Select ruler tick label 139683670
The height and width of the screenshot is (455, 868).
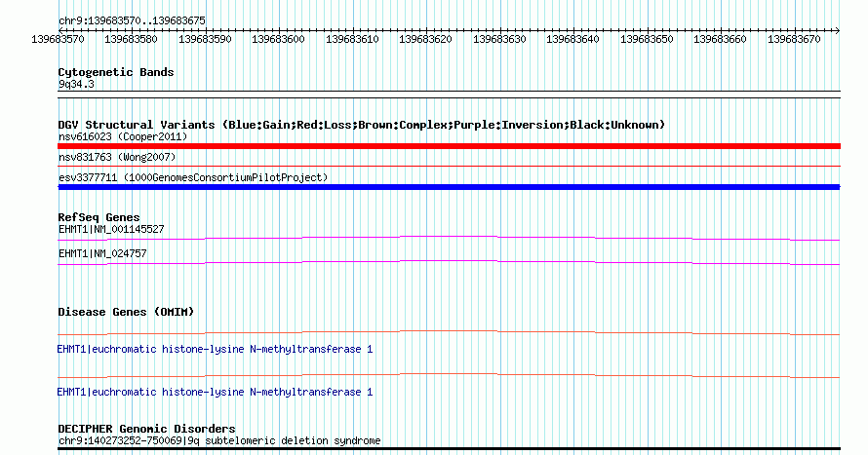point(794,39)
